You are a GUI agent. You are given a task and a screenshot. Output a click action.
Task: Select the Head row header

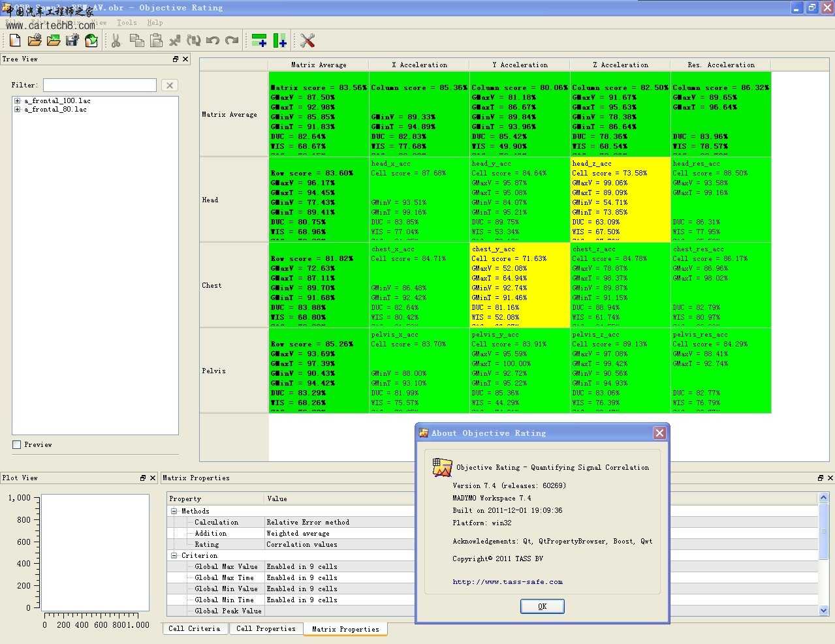(x=234, y=200)
